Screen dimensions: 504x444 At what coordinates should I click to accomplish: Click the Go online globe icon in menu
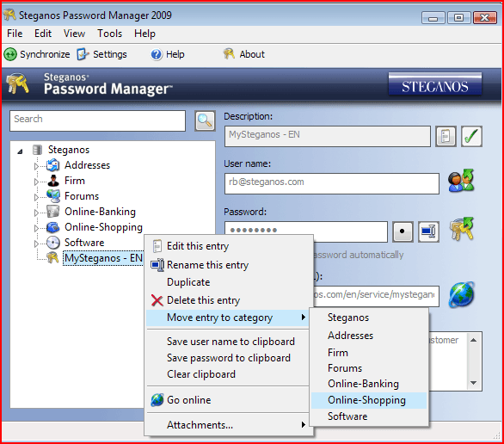[x=157, y=399]
